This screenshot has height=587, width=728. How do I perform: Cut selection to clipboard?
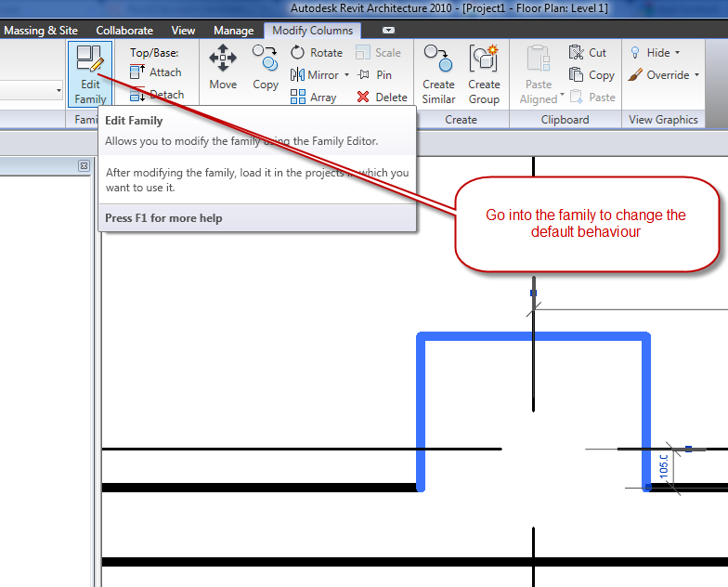tap(589, 53)
